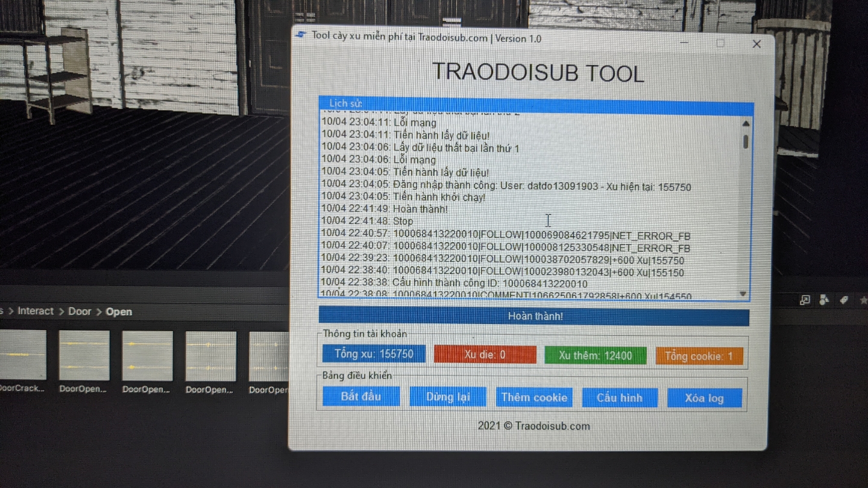
Task: Select the 22:40:07 NET_ERROR_FB log line
Action: (506, 247)
